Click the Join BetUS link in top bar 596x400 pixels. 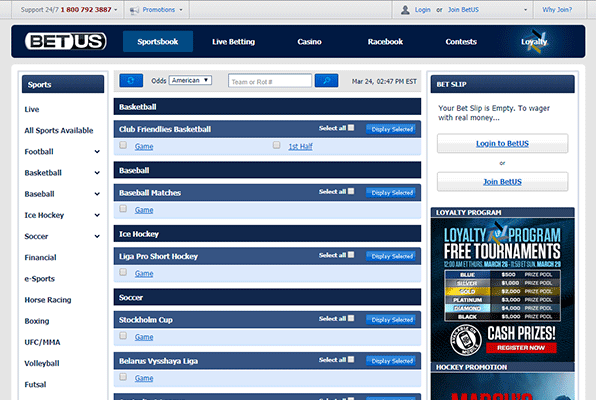pos(463,10)
